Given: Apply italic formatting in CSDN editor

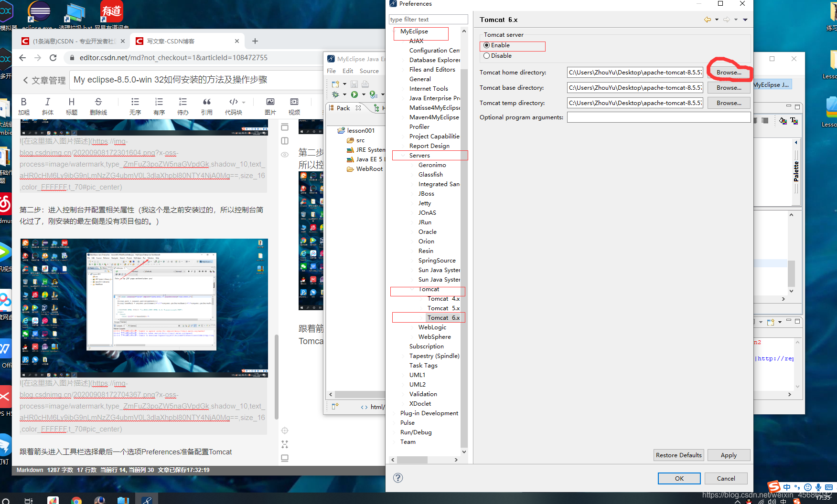Looking at the screenshot, I should pos(47,106).
